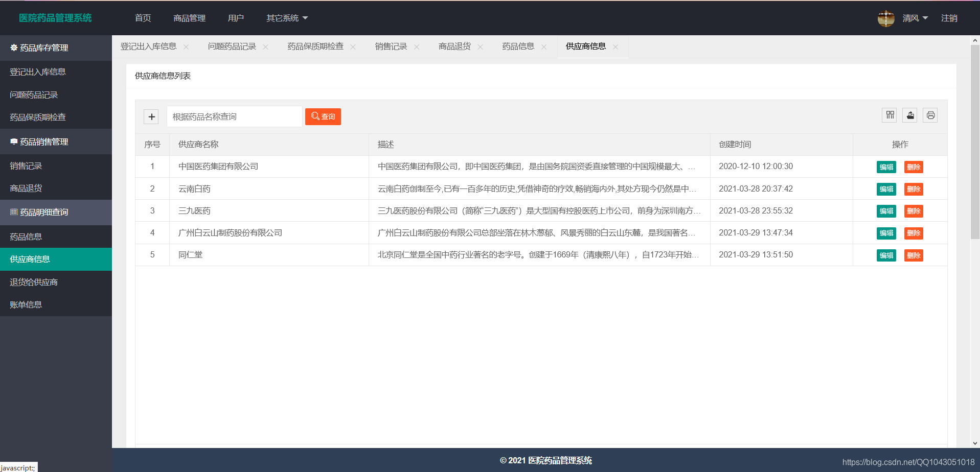980x472 pixels.
Task: Delete the 三九医药 supplier row
Action: click(x=914, y=211)
